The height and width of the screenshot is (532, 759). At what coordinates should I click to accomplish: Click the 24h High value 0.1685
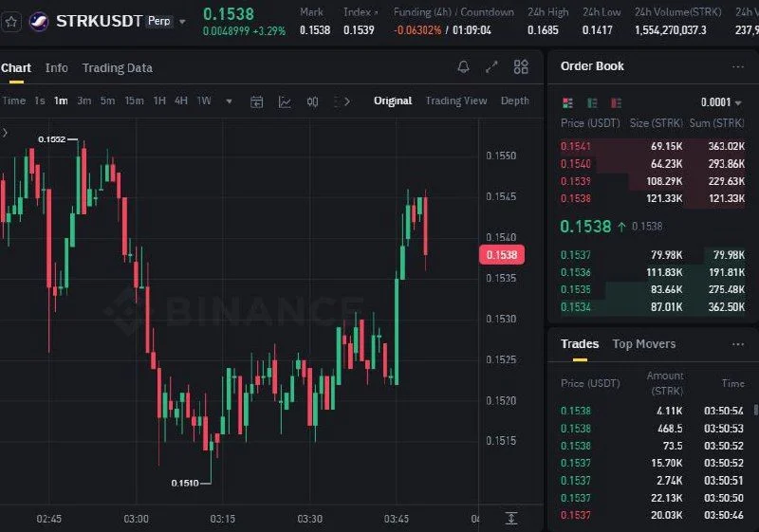tap(543, 30)
